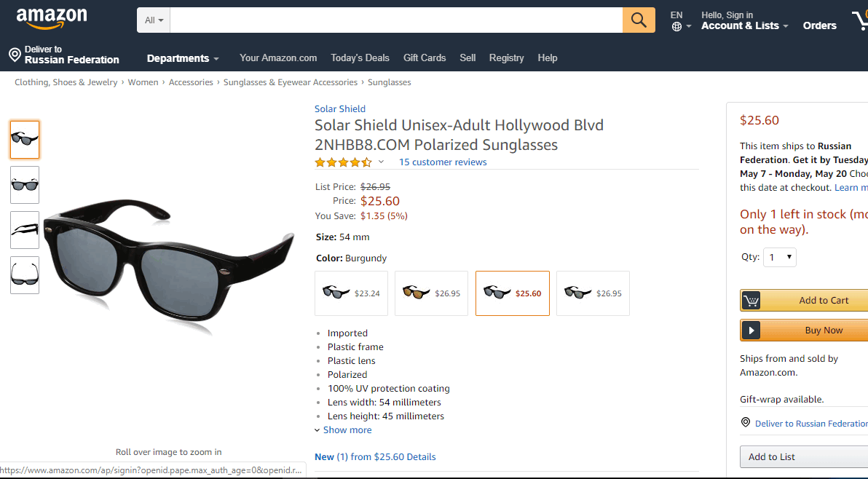Click the Add to List button
The image size is (868, 479).
pyautogui.click(x=801, y=457)
